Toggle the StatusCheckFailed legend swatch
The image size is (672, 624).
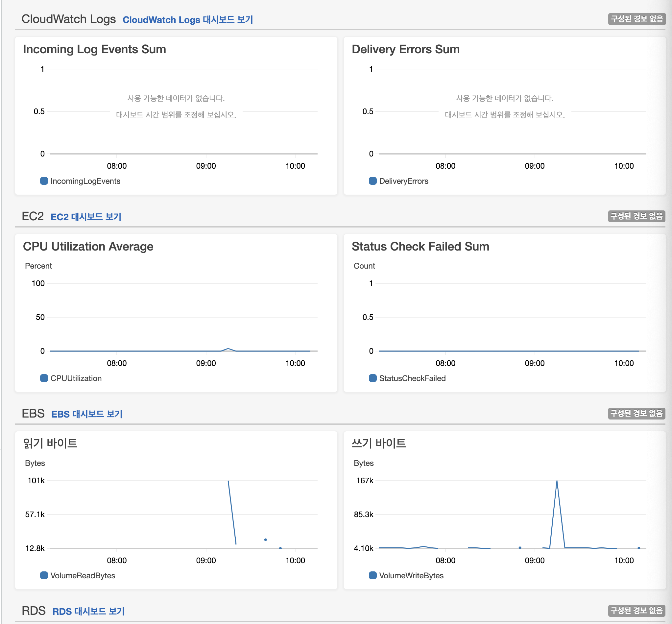[x=372, y=378]
